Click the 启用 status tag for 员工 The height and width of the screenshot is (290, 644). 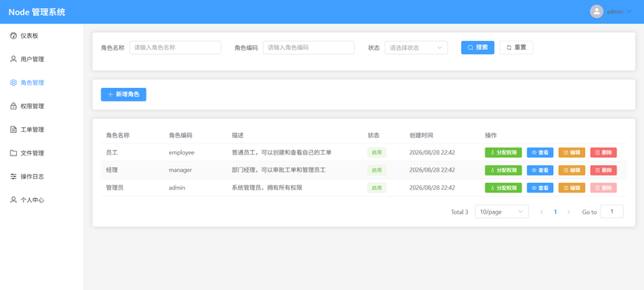[377, 152]
